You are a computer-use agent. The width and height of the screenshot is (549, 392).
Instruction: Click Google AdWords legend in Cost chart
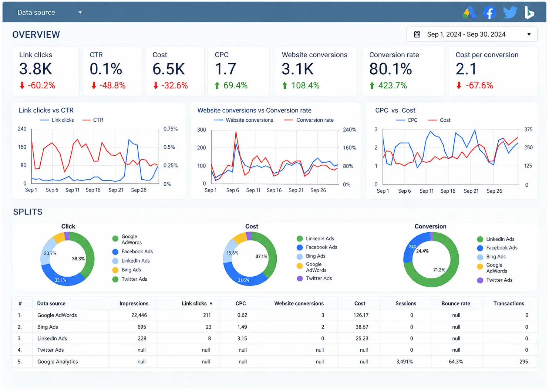tap(312, 267)
